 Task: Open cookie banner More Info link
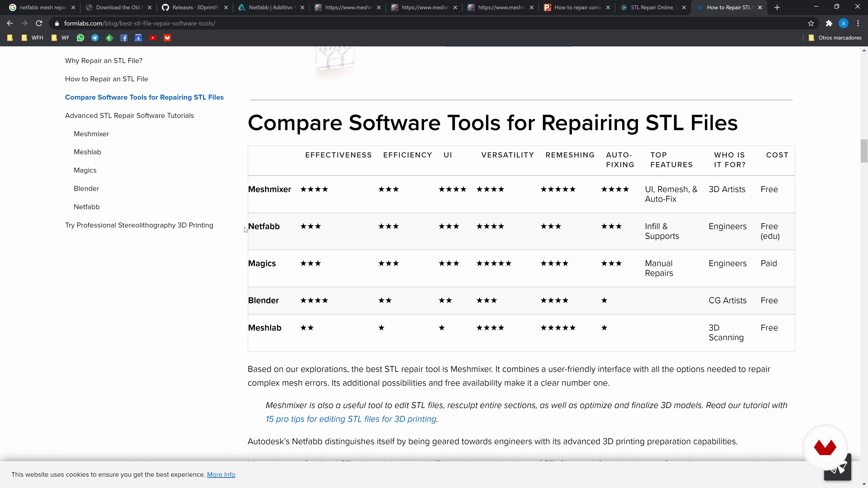(221, 474)
